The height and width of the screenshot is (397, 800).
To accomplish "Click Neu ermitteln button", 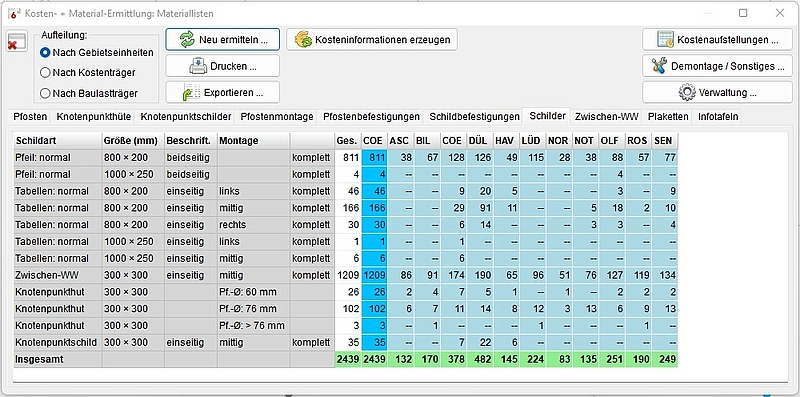I will (x=222, y=39).
